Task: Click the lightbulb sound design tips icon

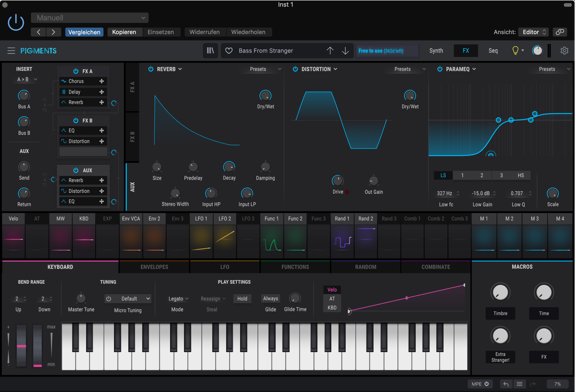Action: 515,51
